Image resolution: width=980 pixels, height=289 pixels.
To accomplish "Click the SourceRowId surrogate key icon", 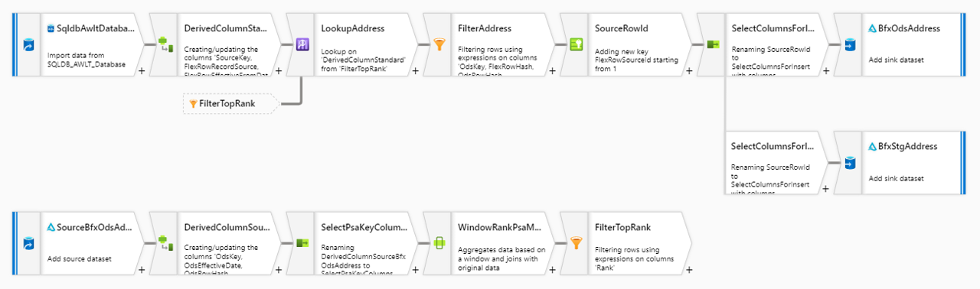I will coord(576,45).
